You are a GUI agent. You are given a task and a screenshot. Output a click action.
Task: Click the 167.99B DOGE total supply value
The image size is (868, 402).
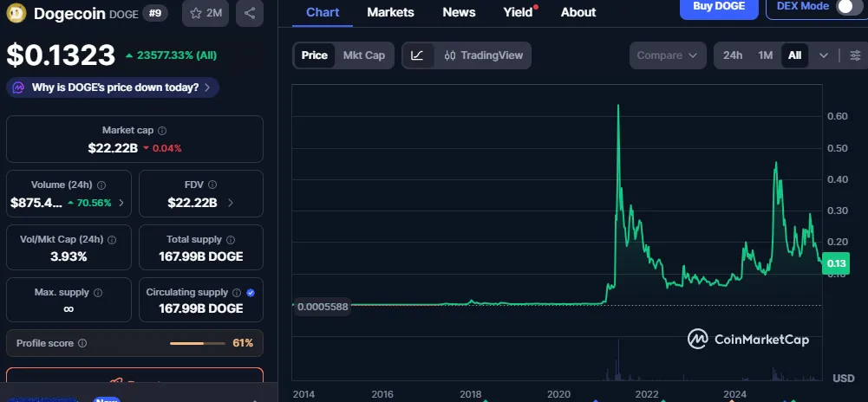click(x=201, y=256)
